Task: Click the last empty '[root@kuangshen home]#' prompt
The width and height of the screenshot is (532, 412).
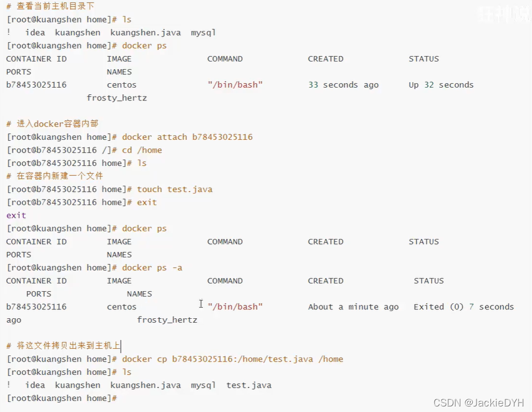Action: click(x=62, y=399)
